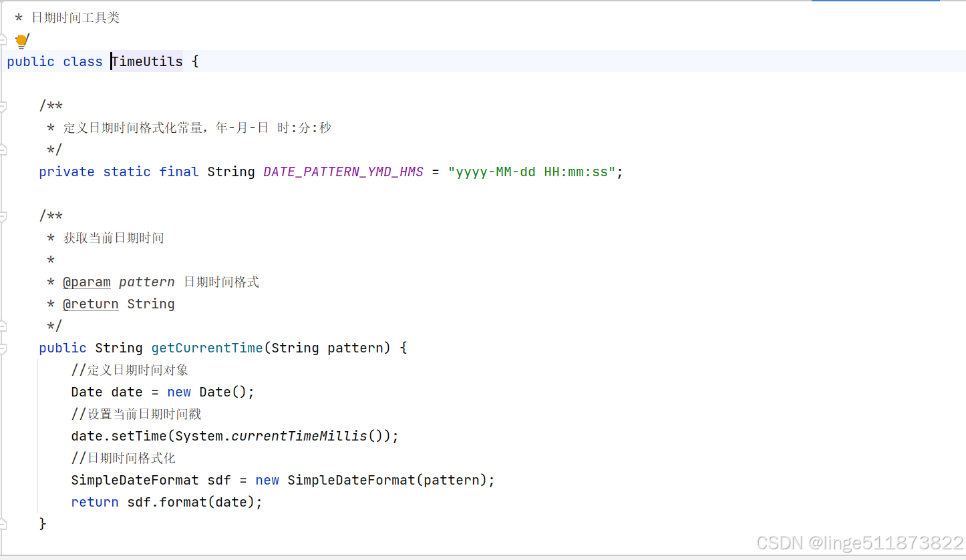Viewport: 966px width, 560px height.
Task: Click the 'return' keyword before sdf.format
Action: 95,502
